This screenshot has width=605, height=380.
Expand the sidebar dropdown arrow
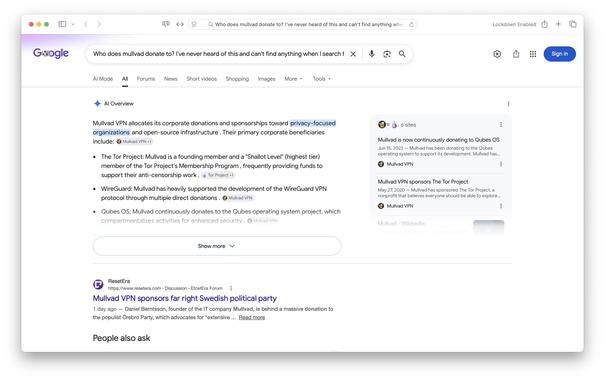click(73, 24)
